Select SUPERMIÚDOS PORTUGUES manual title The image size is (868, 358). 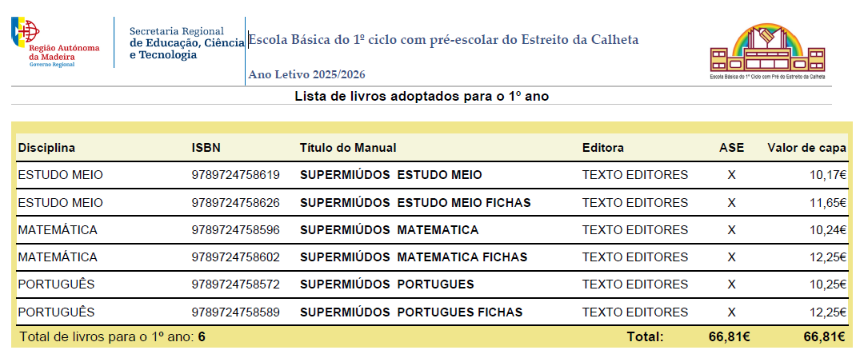(387, 284)
